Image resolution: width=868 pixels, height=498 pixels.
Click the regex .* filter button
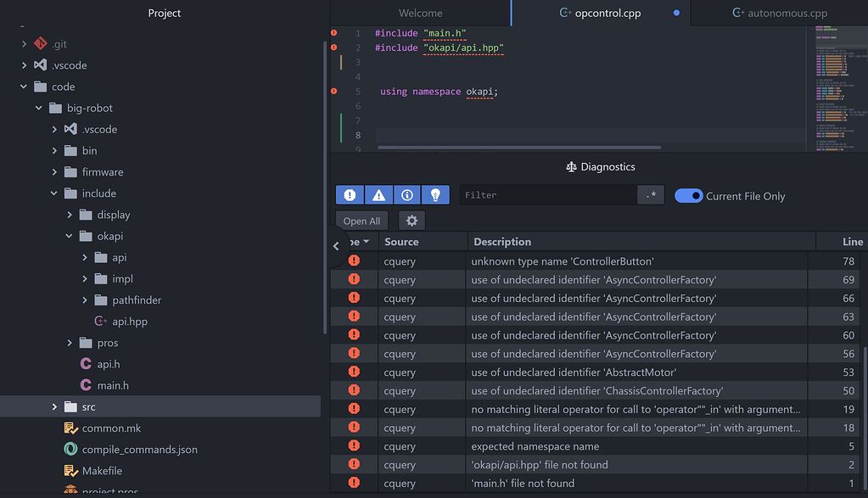click(650, 195)
